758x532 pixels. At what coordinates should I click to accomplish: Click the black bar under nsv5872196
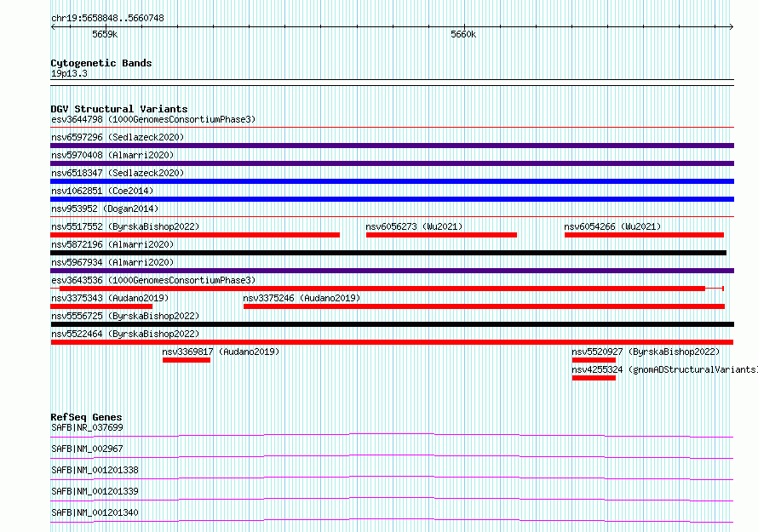click(388, 253)
